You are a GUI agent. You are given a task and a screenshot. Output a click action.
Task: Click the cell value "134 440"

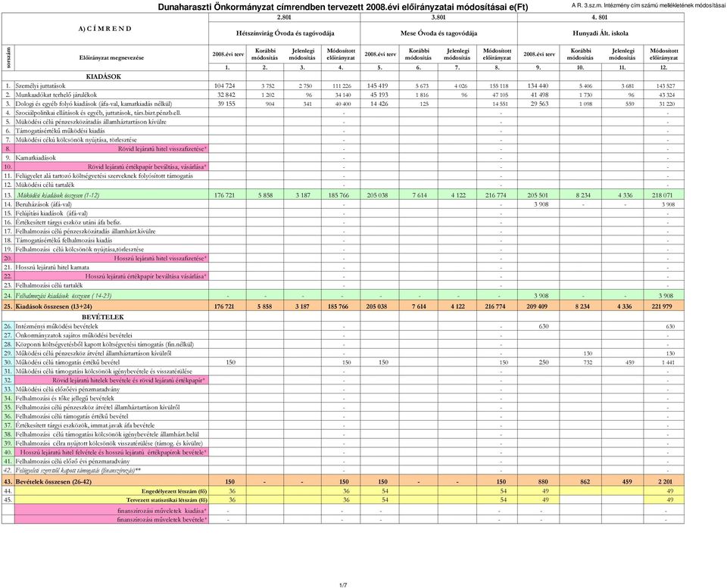point(538,86)
